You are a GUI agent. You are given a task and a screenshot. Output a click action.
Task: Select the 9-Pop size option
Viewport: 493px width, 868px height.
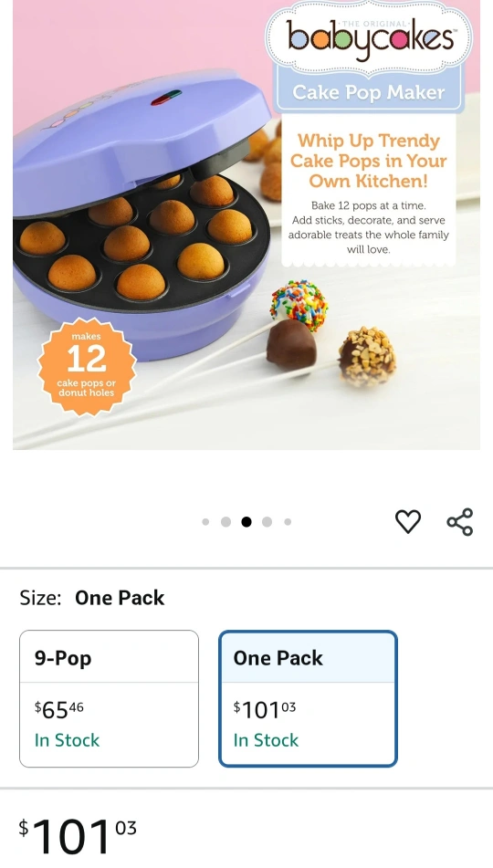110,698
